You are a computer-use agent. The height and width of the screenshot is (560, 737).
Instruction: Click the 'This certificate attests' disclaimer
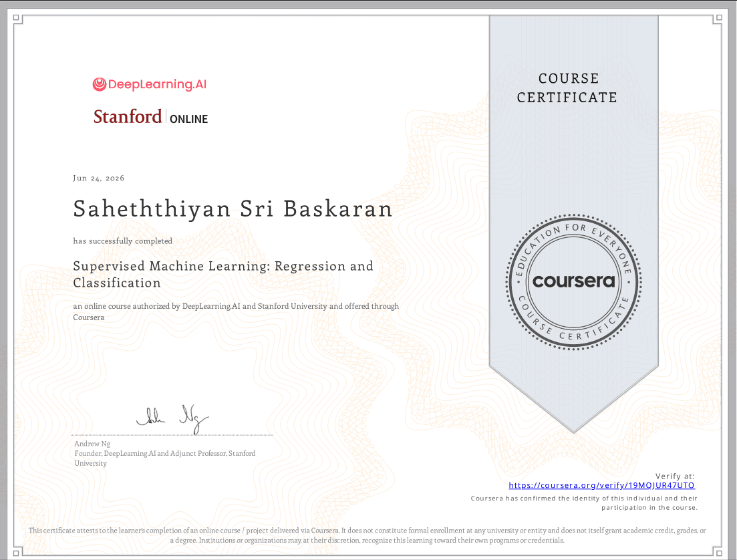[367, 535]
